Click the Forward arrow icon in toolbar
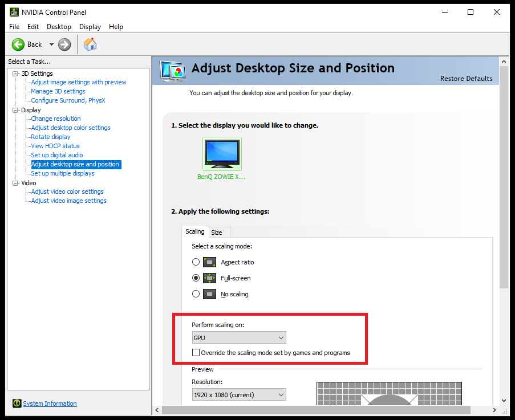This screenshot has height=420, width=515. (64, 44)
